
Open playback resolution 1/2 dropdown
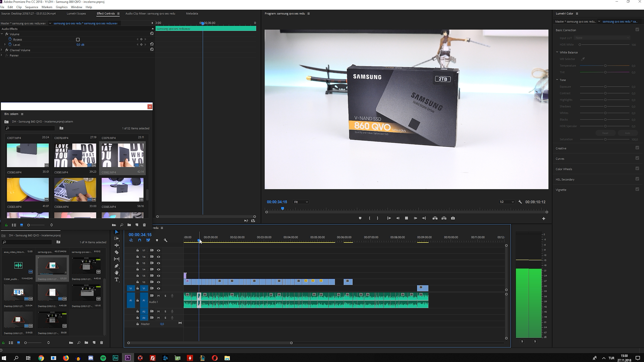coord(506,202)
